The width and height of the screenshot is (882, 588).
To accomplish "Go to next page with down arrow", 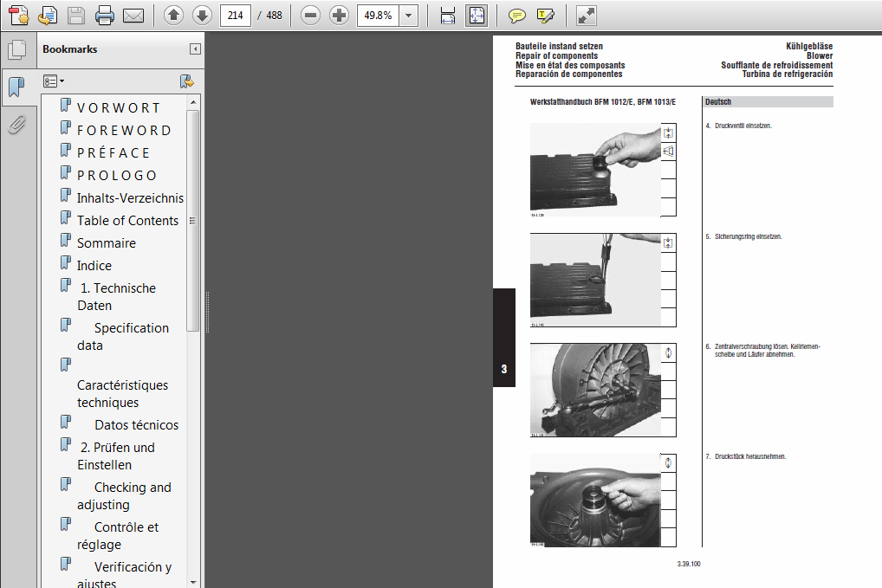I will [202, 16].
